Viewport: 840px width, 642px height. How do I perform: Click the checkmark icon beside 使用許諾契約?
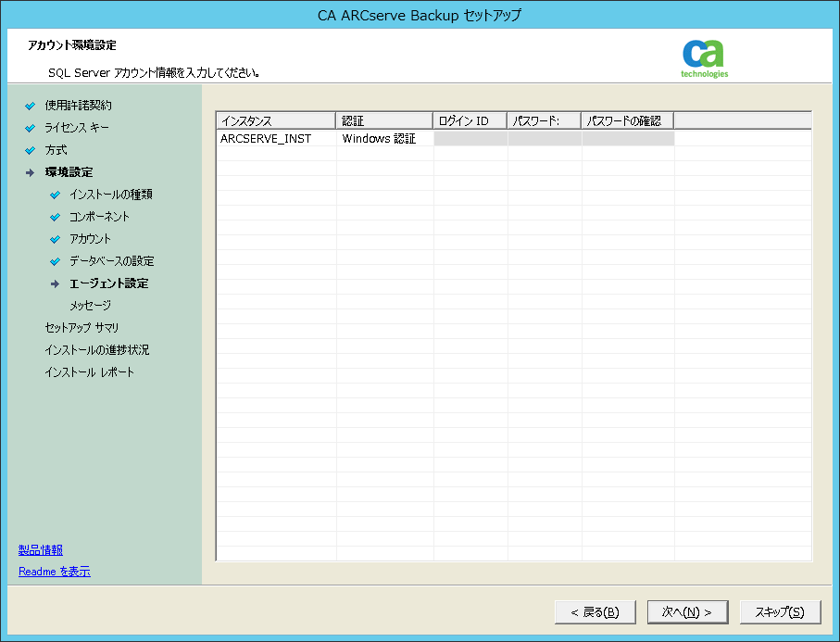coord(30,106)
